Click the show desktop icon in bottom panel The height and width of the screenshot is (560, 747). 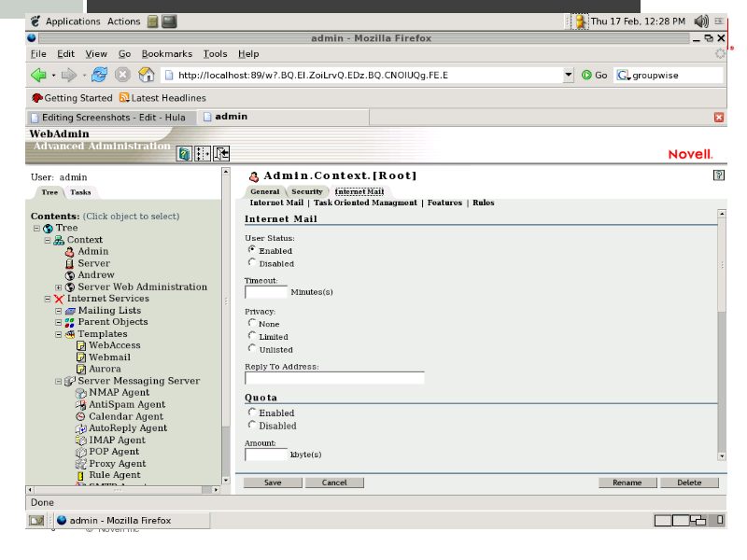click(36, 521)
